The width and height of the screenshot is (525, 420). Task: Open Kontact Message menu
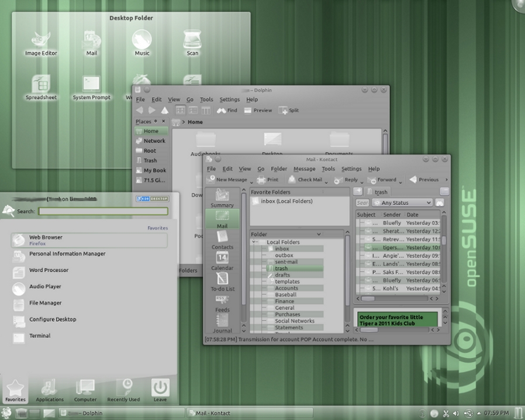point(305,169)
